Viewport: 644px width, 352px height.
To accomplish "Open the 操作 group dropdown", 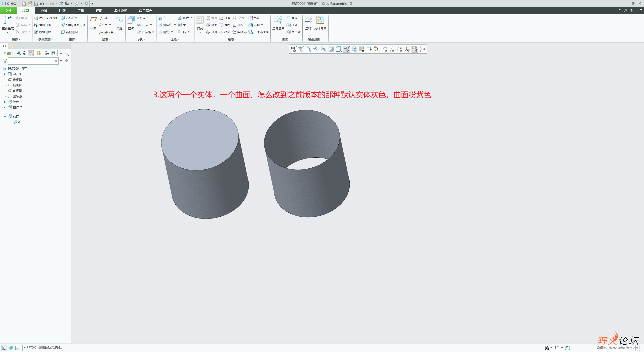I will point(16,39).
